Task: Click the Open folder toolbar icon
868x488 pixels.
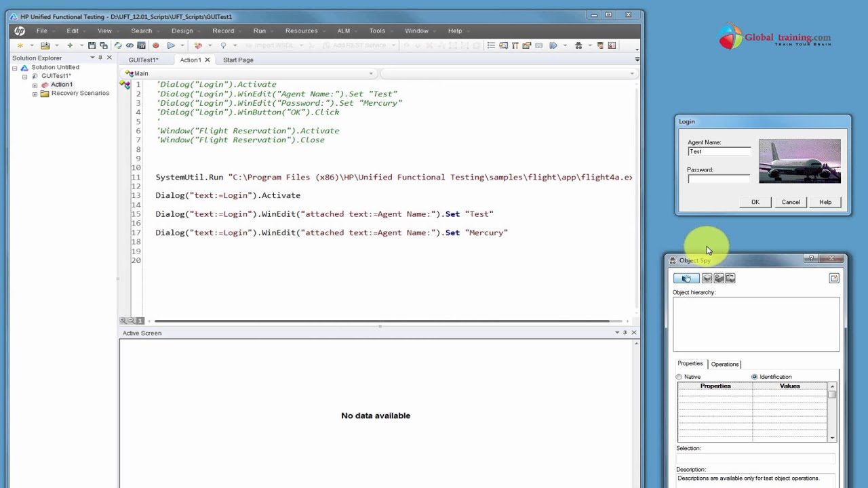Action: click(x=45, y=45)
